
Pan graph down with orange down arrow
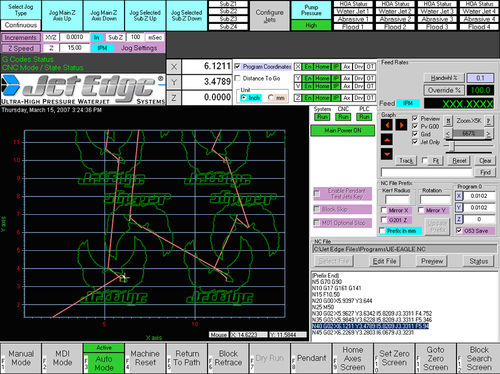point(387,154)
